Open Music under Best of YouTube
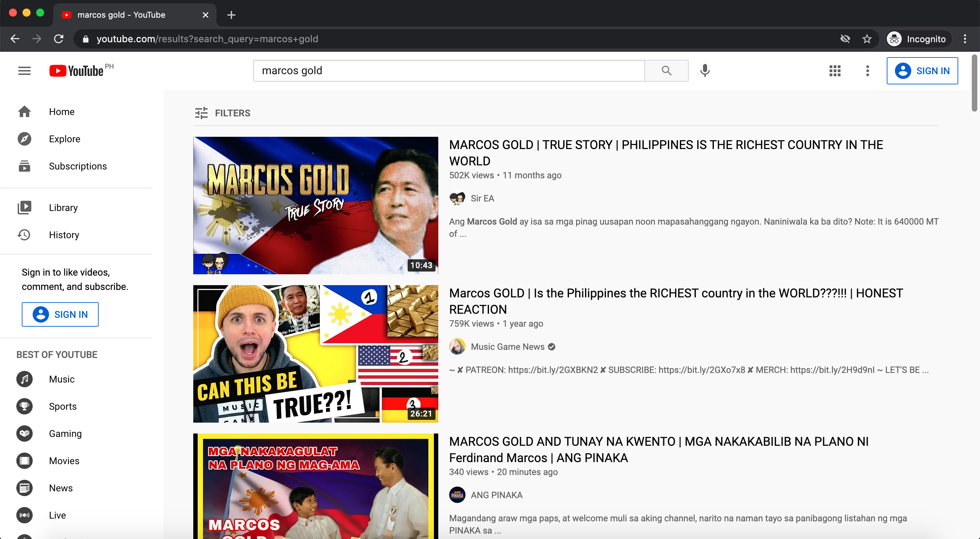This screenshot has height=539, width=980. coord(76,379)
